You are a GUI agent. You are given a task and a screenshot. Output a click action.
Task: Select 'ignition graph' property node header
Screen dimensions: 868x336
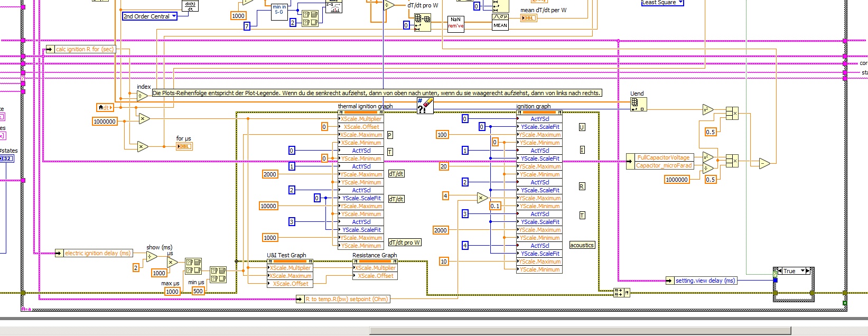tap(539, 112)
